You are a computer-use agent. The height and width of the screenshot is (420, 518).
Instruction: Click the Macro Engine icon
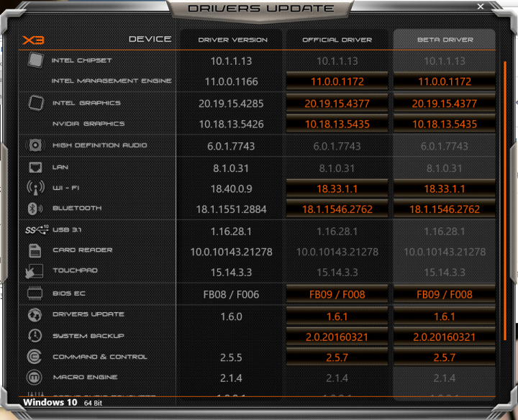[35, 377]
